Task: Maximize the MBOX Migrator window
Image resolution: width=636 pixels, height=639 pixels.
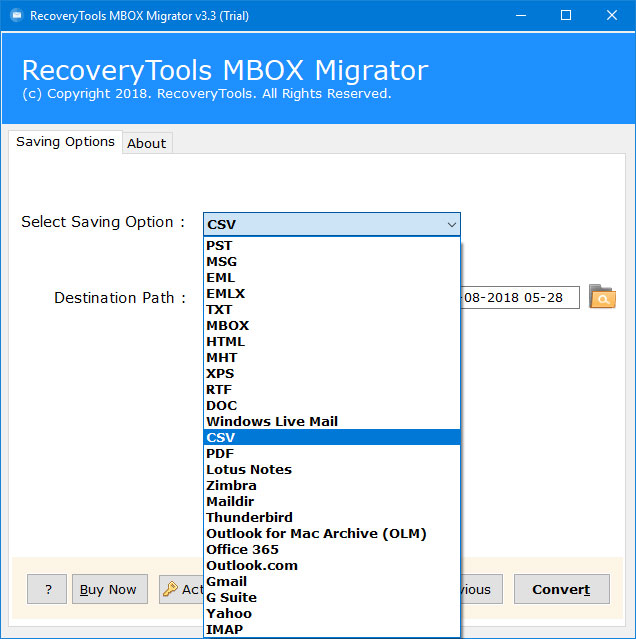Action: click(x=566, y=15)
